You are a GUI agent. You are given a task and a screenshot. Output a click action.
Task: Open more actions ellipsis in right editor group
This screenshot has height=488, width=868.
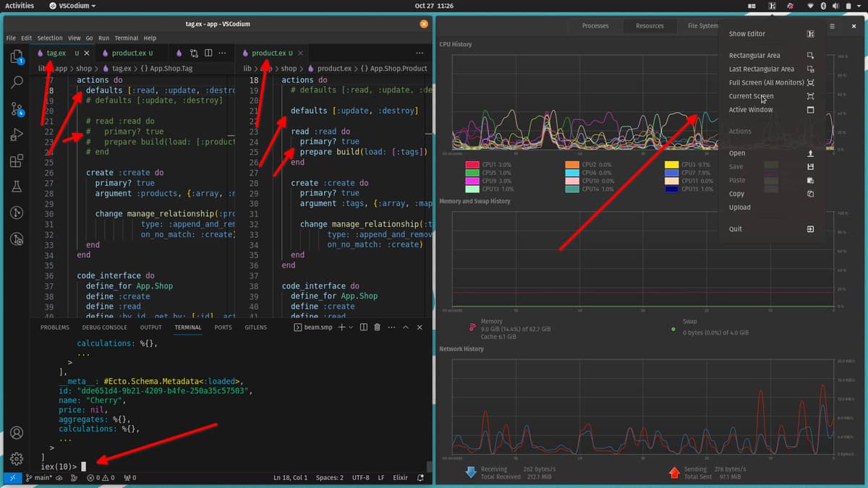[x=420, y=53]
